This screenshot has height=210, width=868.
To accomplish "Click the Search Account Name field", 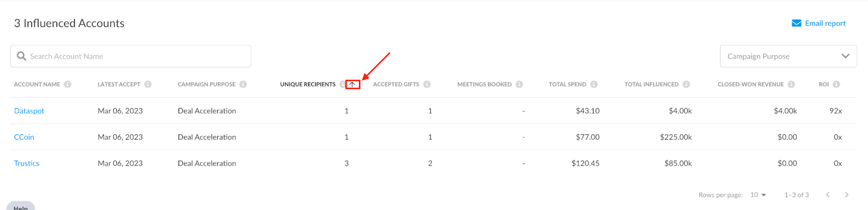I will coord(131,56).
